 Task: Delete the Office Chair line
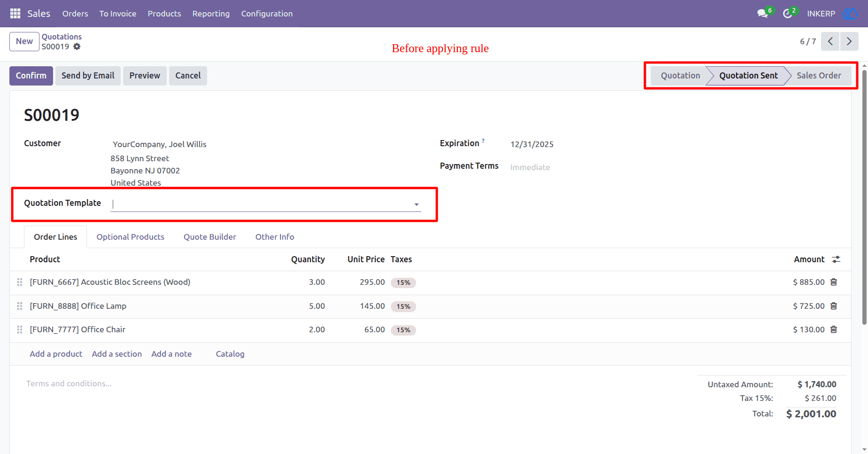[834, 329]
